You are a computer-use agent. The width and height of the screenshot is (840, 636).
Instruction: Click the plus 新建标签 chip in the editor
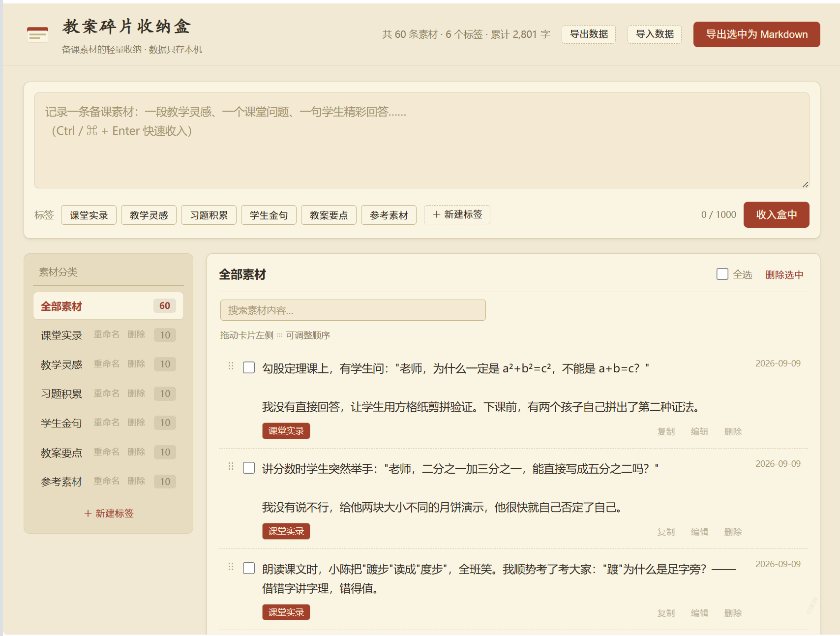(x=457, y=214)
